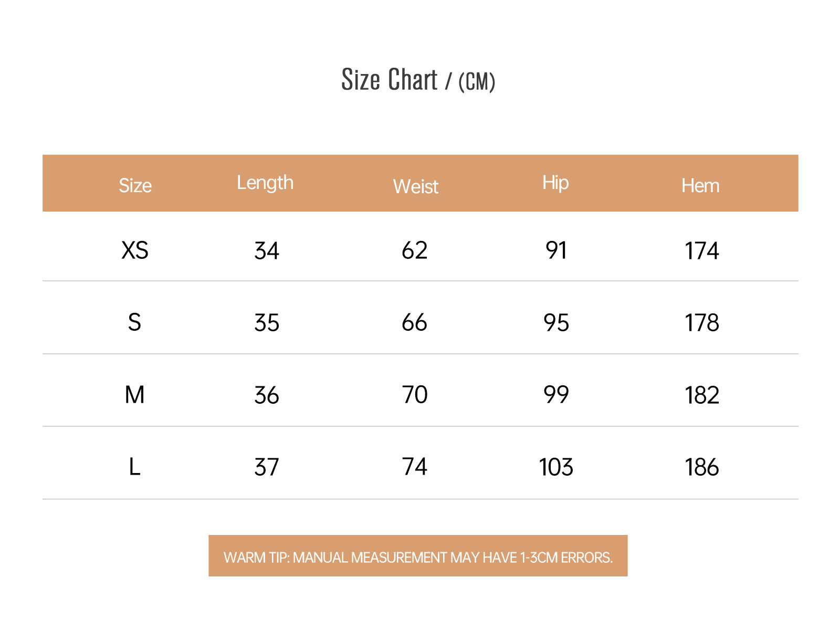The width and height of the screenshot is (840, 630).
Task: Select the L length value 37
Action: [x=267, y=467]
